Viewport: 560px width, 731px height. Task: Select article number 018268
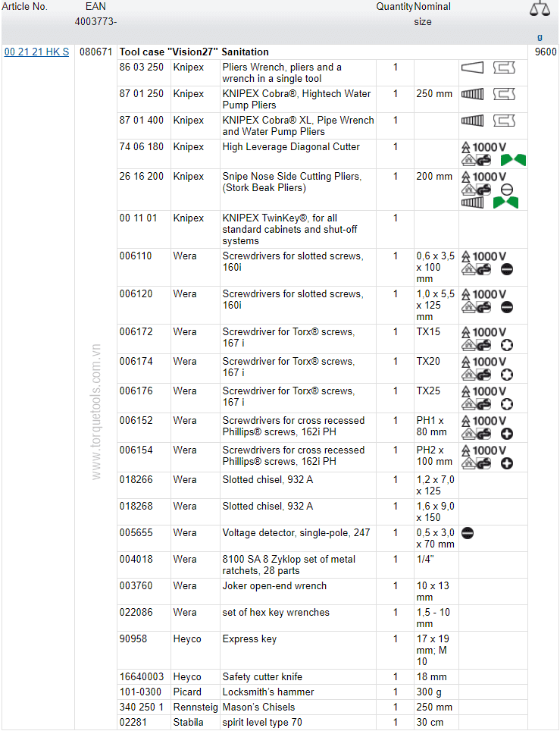136,507
